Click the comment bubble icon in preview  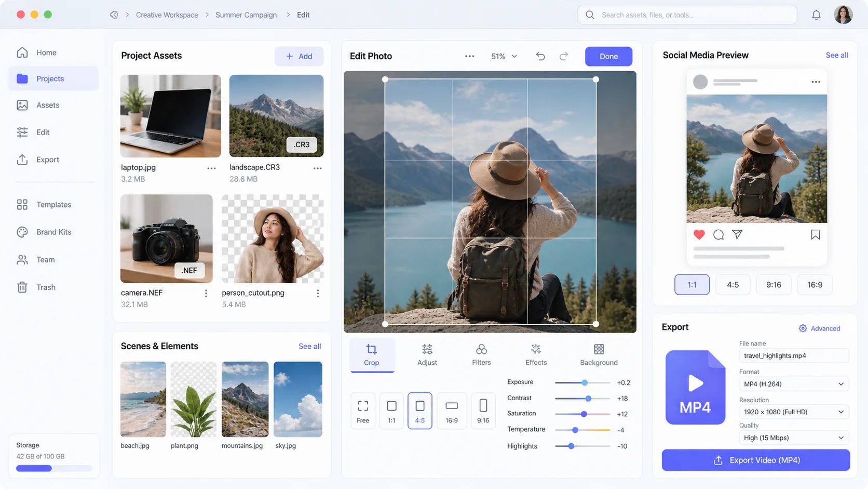(718, 235)
